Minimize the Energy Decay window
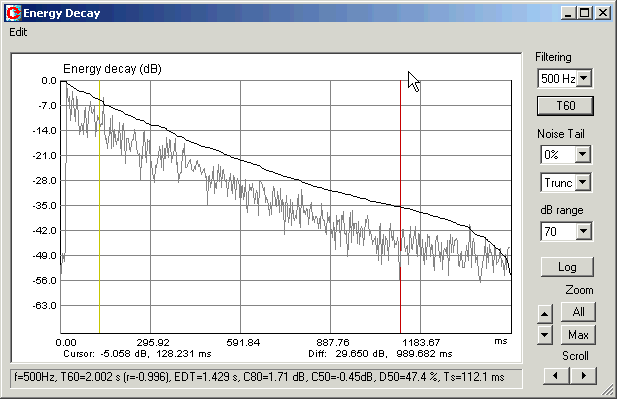The width and height of the screenshot is (617, 399). tap(568, 13)
